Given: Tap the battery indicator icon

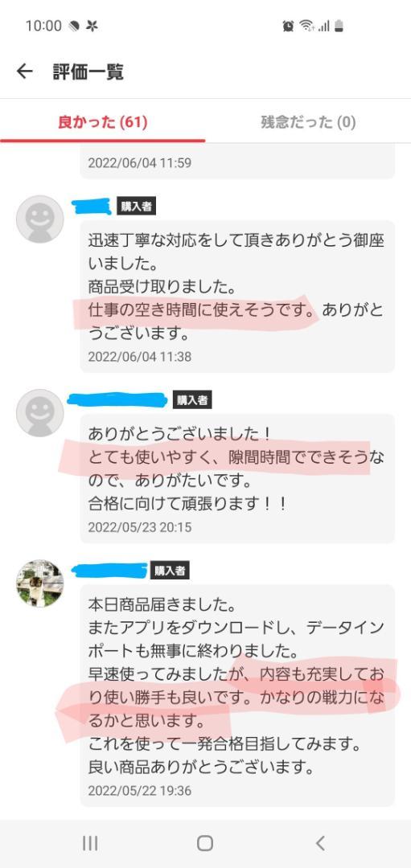Looking at the screenshot, I should 339,26.
